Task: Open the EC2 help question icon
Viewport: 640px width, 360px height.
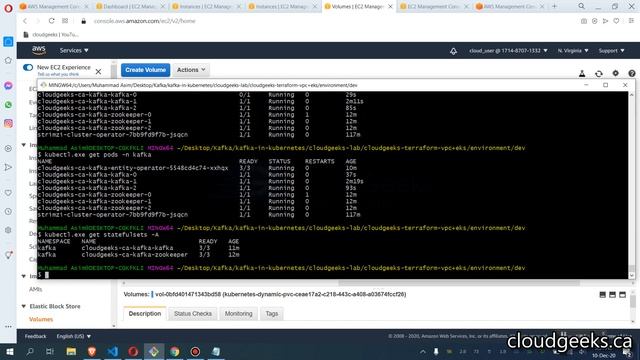Action: [x=632, y=73]
